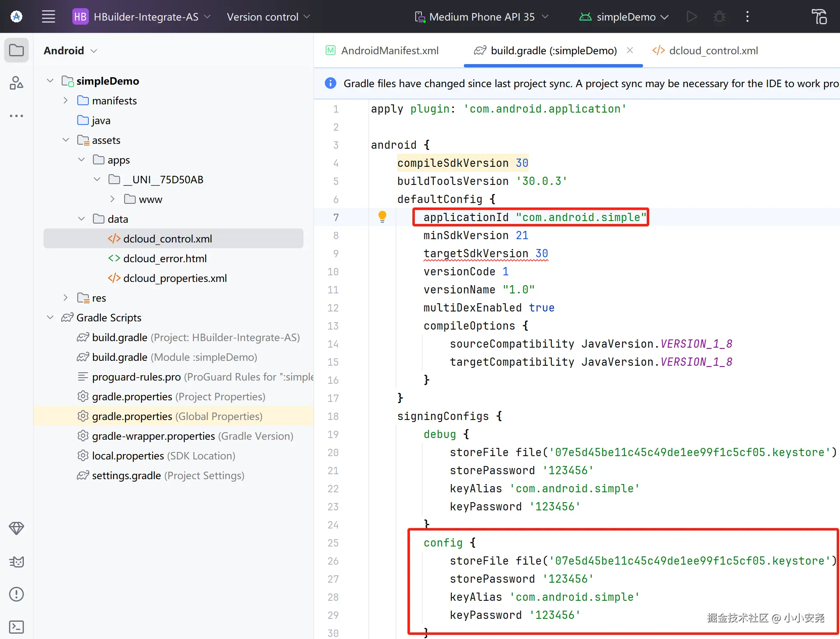Click the More tool windows ellipsis

[16, 116]
